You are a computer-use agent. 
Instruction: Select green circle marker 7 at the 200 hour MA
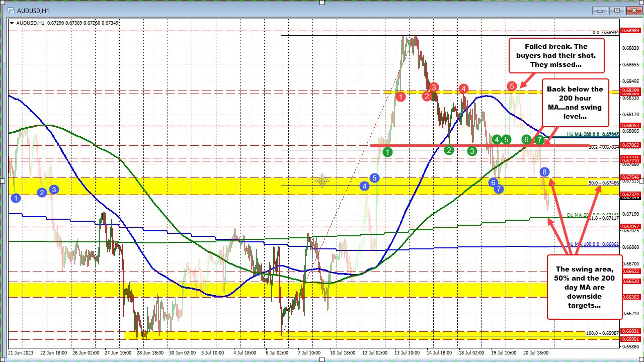[x=538, y=140]
